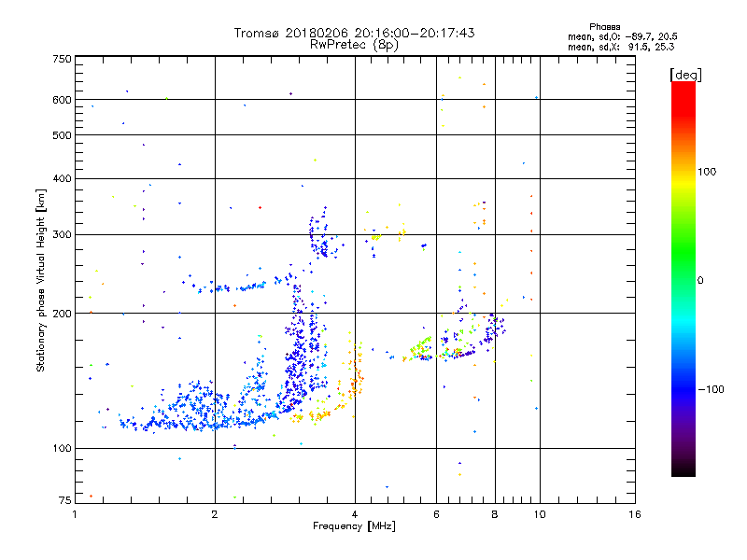Click the 400 height axis label
The width and height of the screenshot is (747, 560).
point(62,179)
